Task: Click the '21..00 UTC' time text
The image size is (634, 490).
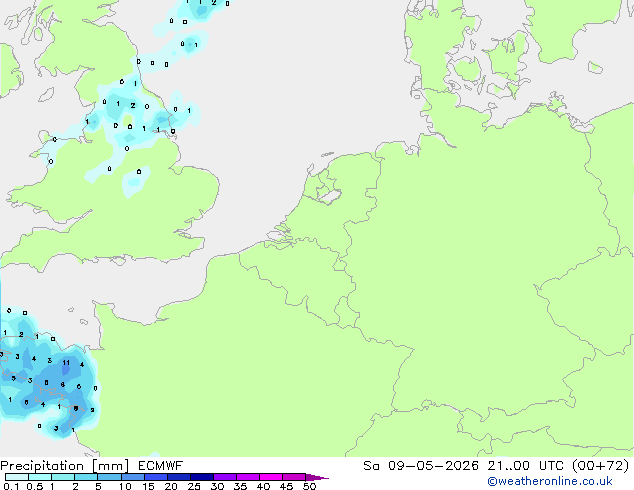Action: (526, 466)
